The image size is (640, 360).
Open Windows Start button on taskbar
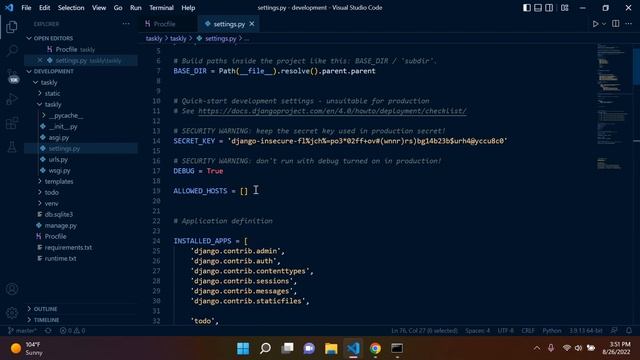pyautogui.click(x=243, y=349)
